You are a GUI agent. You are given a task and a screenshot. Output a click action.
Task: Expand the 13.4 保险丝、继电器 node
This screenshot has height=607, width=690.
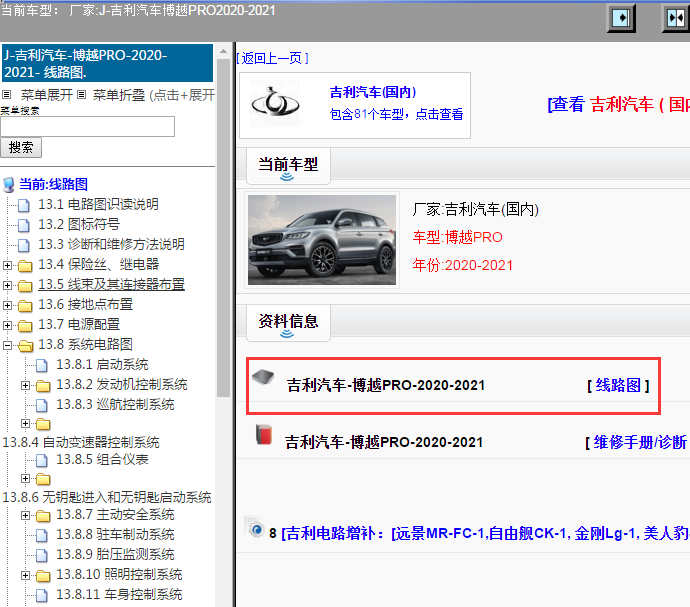pos(7,265)
